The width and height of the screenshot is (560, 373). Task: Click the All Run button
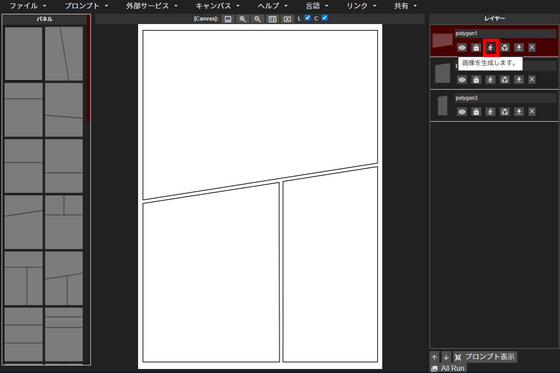[x=448, y=368]
